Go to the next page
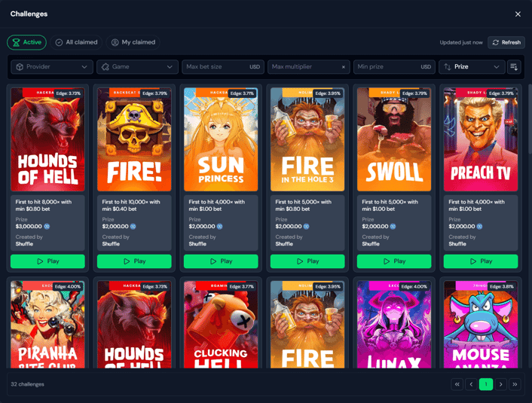Screen dimensions: 532x403 [x=500, y=384]
